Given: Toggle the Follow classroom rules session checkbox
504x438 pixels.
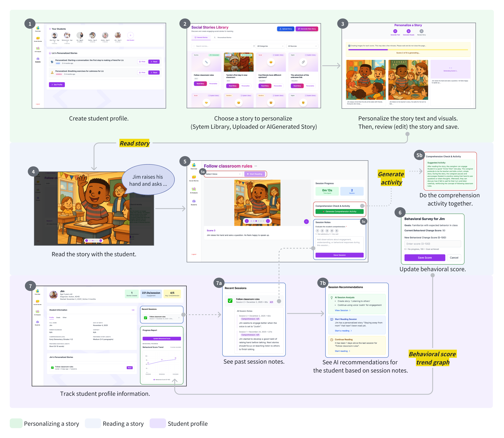Looking at the screenshot, I should click(230, 301).
